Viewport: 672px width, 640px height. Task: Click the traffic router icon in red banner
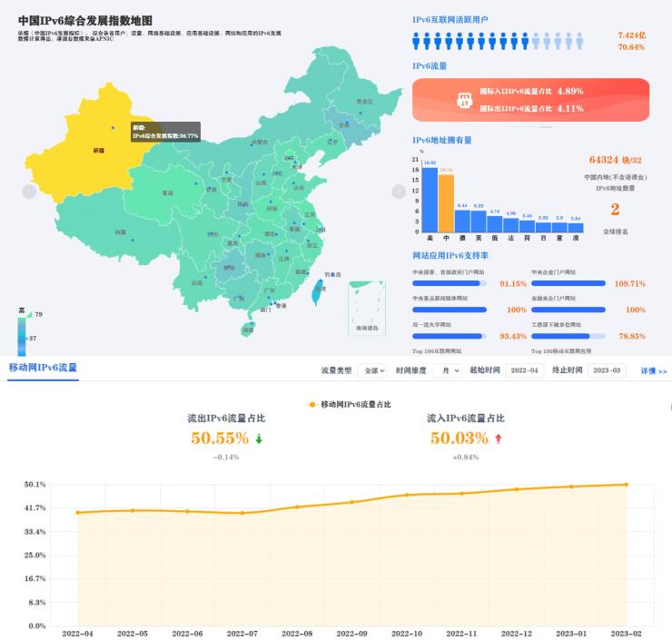[x=464, y=100]
